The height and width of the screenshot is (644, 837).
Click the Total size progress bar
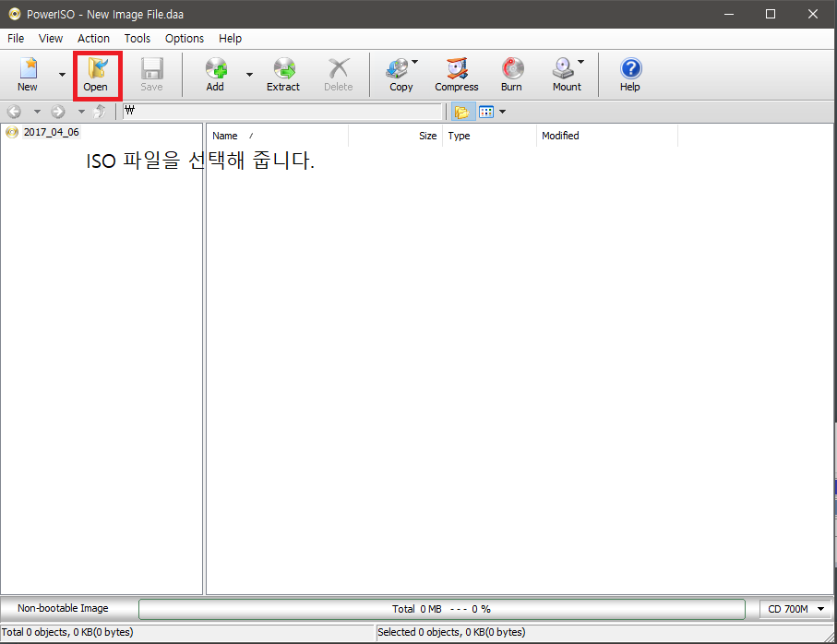tap(441, 609)
